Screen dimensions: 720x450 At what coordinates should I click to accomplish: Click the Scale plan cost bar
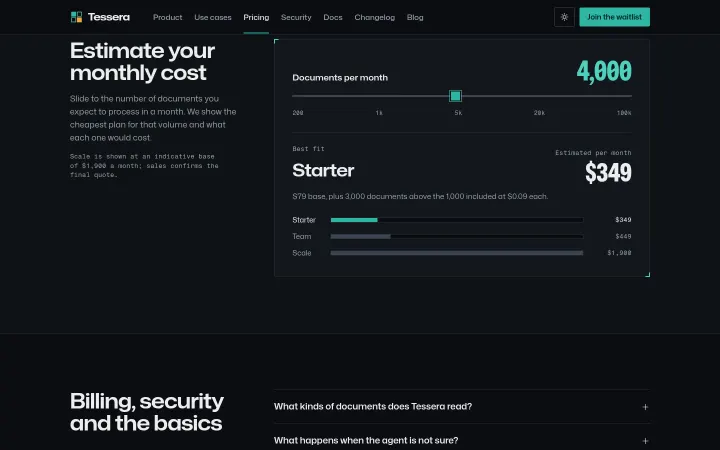click(x=457, y=253)
